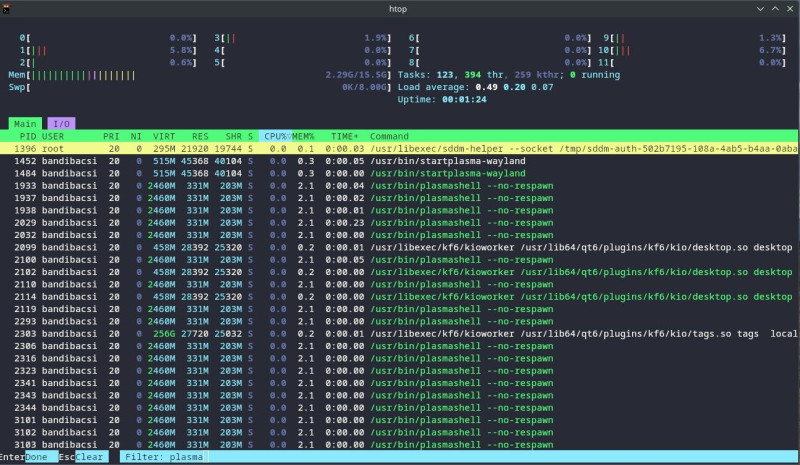
Task: Select process row PID 2303 kioworker tags.so
Action: click(x=400, y=333)
